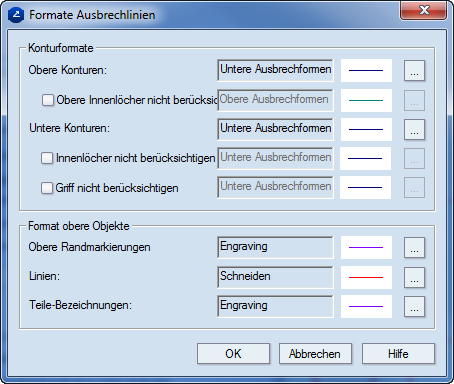Click ellipsis button beside Linien

click(x=414, y=277)
